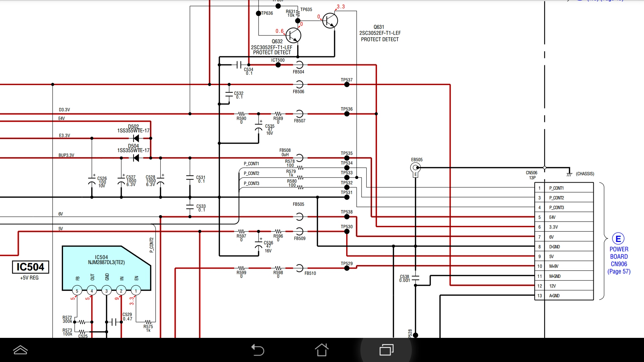Click the C529 capacitor symbol
Screen dimensions: 644x362
tap(114, 322)
